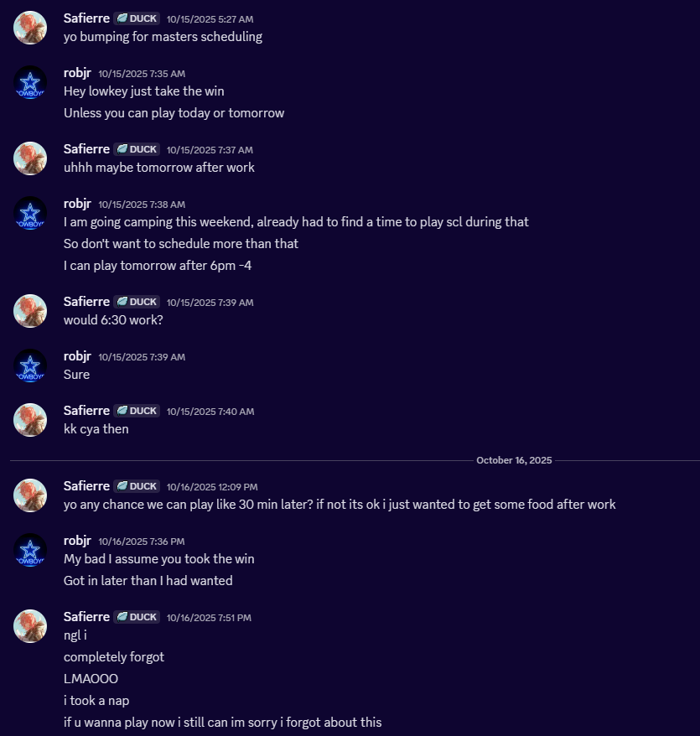Select Safierre's avatar beside 'would 6:30 work?'
Screen dimensions: 700x736
click(30, 311)
